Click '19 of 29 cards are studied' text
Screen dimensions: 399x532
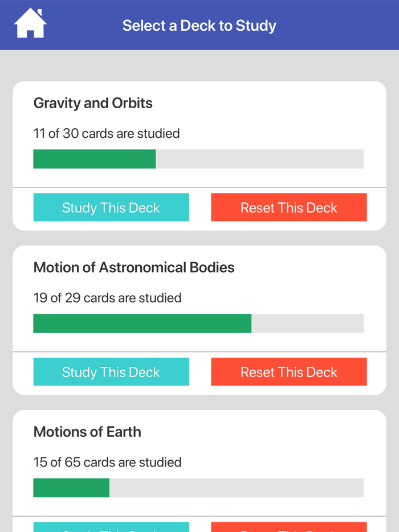click(107, 297)
